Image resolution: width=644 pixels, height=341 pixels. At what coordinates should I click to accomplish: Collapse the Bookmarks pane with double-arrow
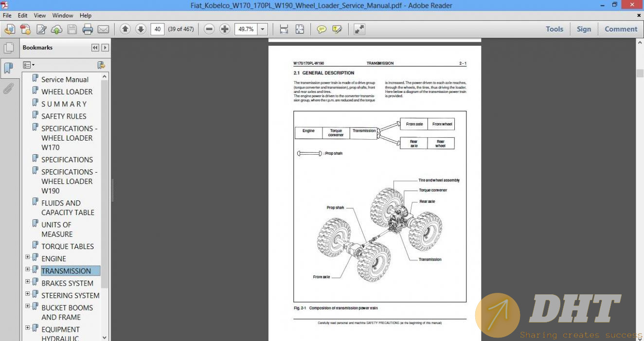[x=95, y=48]
